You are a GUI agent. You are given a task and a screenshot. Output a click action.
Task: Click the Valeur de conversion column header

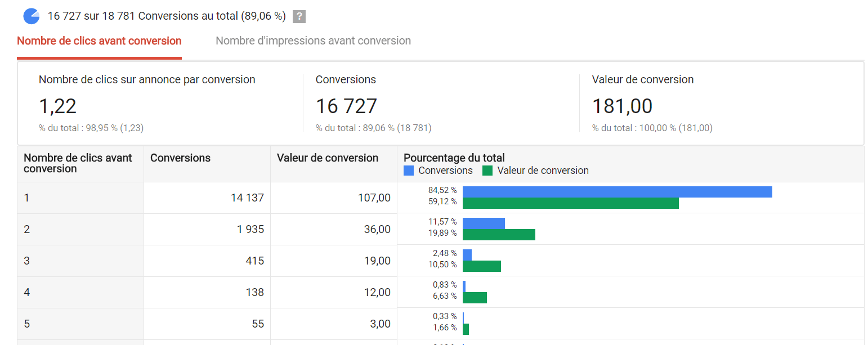click(x=327, y=158)
